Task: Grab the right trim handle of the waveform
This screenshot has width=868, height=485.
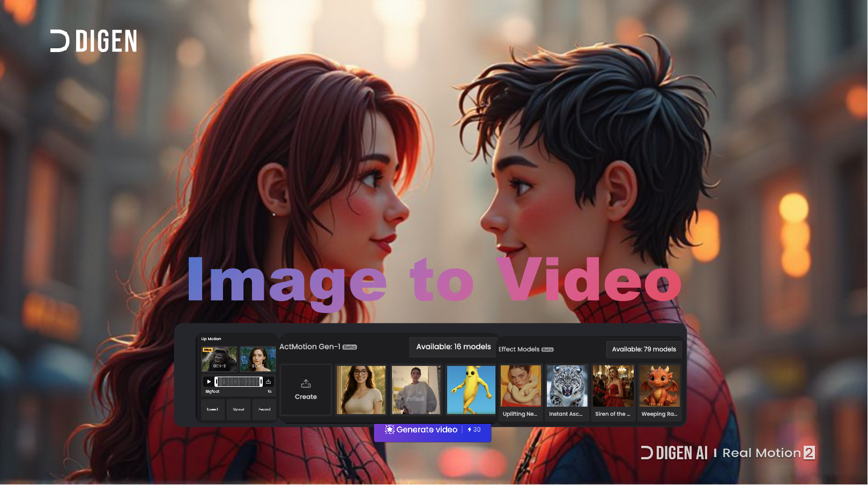Action: click(261, 381)
